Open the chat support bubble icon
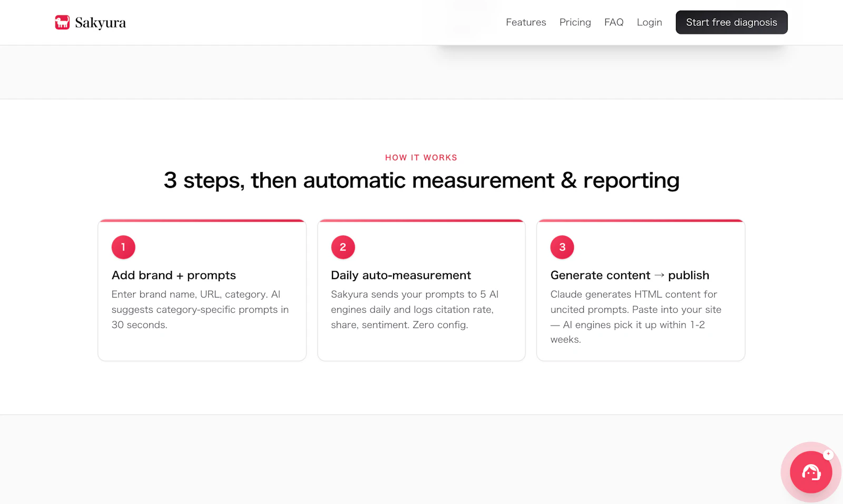The image size is (843, 504). point(811,472)
